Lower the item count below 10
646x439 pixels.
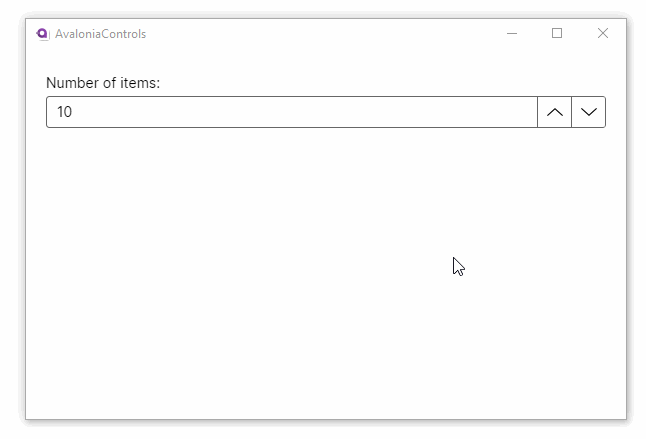(x=589, y=112)
